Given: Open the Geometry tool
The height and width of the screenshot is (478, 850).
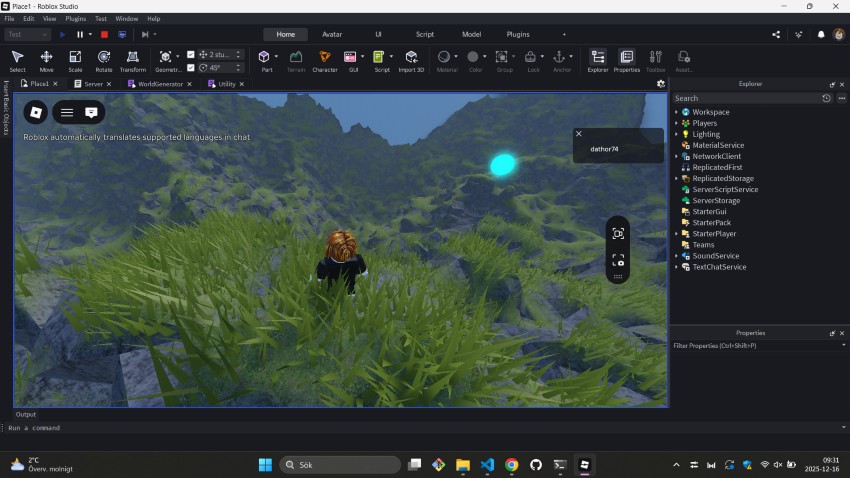Looking at the screenshot, I should click(x=165, y=61).
